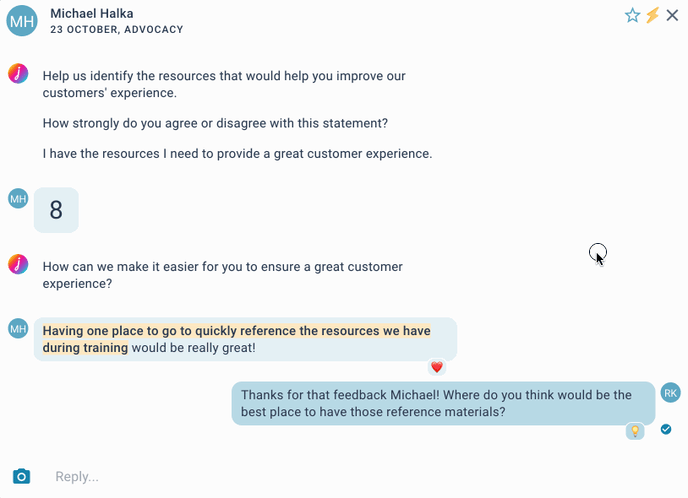The height and width of the screenshot is (498, 688).
Task: Star this conversation with Michael Halka
Action: [x=632, y=15]
